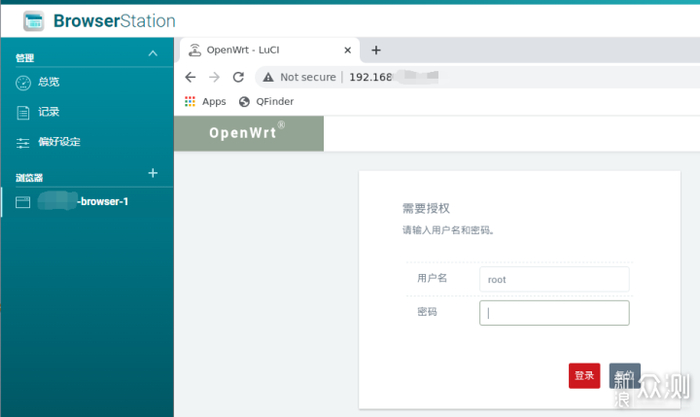700x417 pixels.
Task: Click the Not secure warning icon
Action: pos(268,77)
